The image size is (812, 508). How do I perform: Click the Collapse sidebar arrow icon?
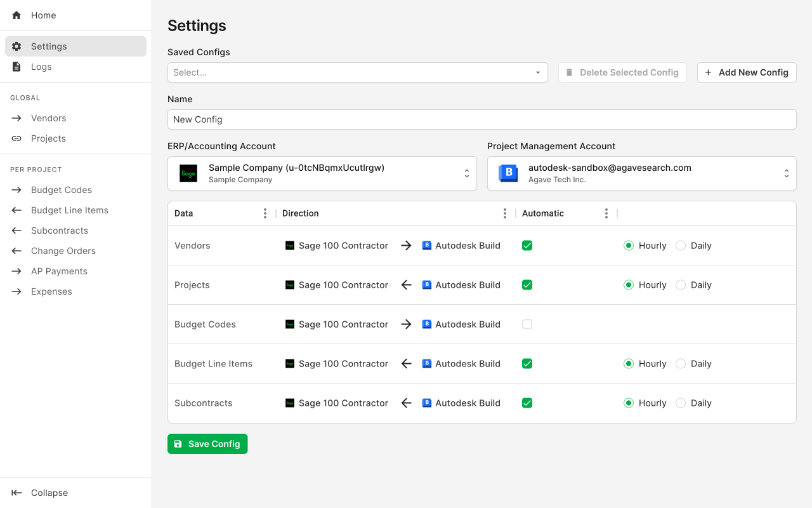(16, 493)
